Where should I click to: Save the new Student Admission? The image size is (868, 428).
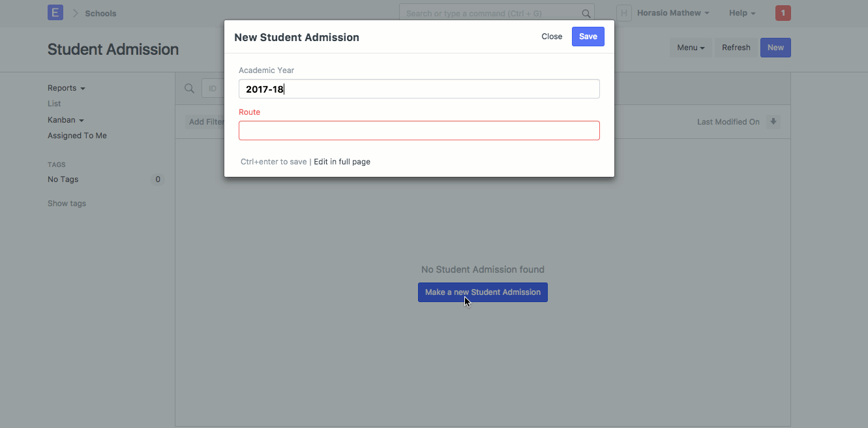(588, 37)
